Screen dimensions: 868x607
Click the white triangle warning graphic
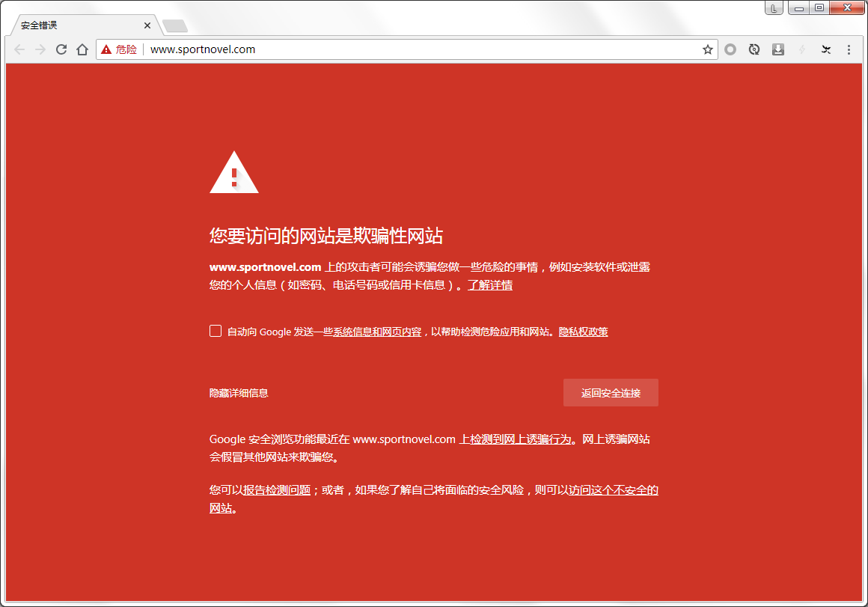234,172
